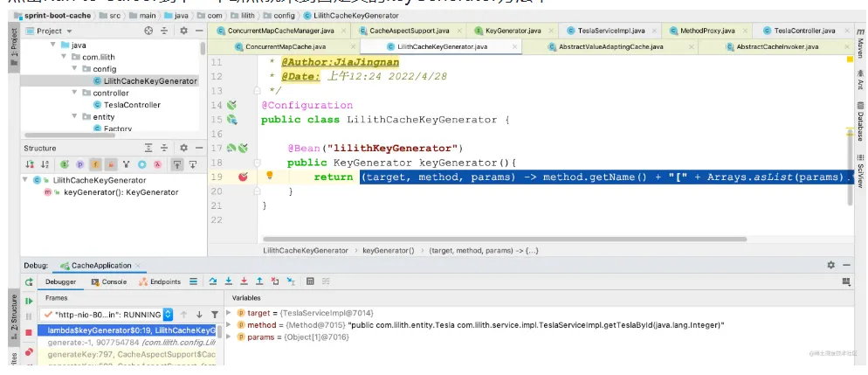Open Project panel settings gear

pos(183,31)
